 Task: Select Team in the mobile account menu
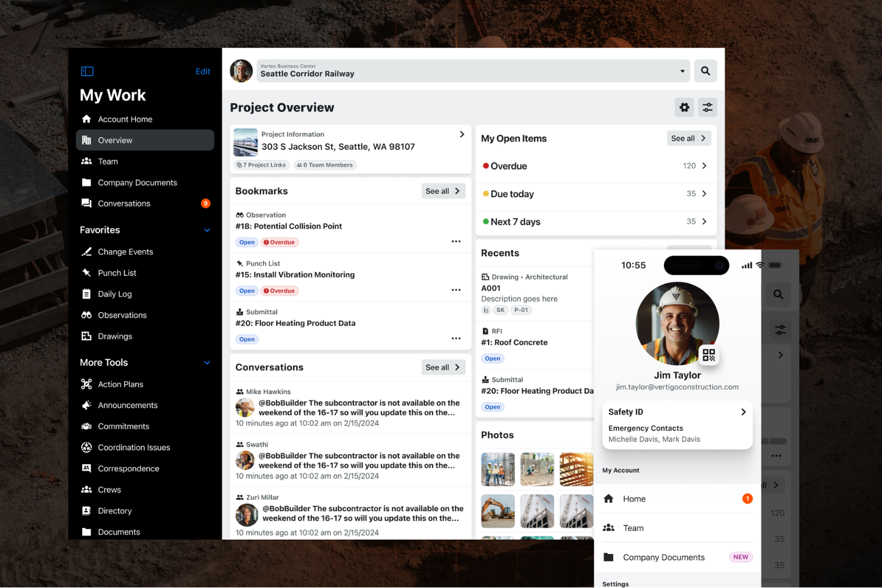click(x=633, y=528)
